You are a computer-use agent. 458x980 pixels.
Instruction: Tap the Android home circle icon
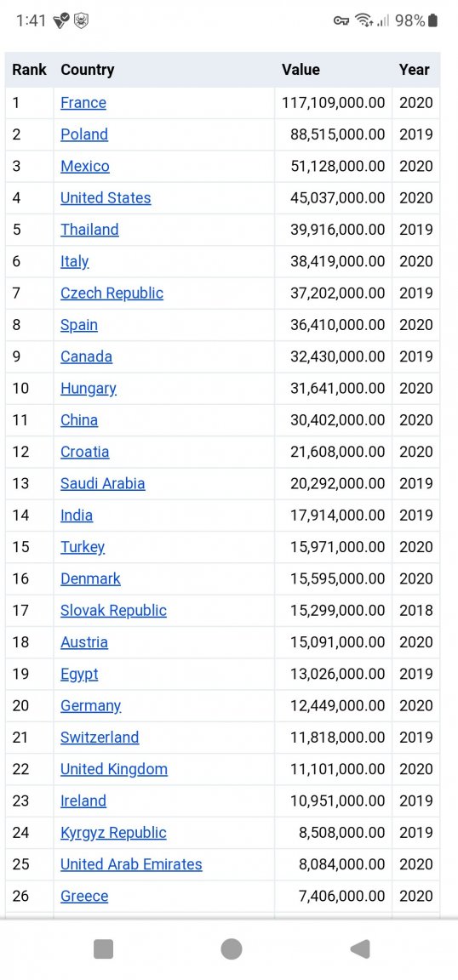232,949
